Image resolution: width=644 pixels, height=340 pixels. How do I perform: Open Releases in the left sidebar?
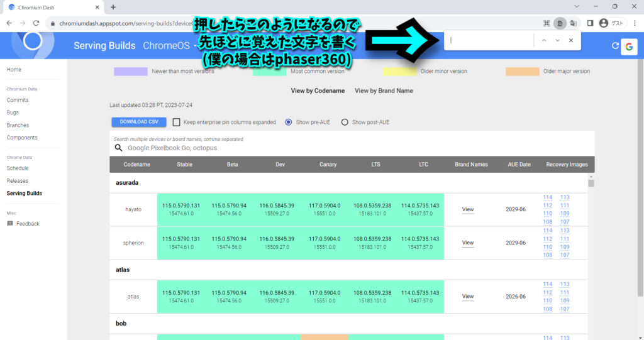pyautogui.click(x=17, y=180)
